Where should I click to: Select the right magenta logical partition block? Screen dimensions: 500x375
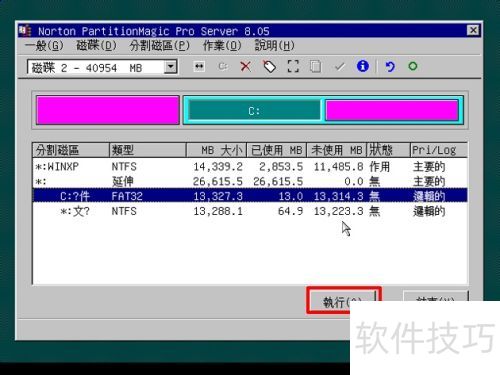point(392,110)
